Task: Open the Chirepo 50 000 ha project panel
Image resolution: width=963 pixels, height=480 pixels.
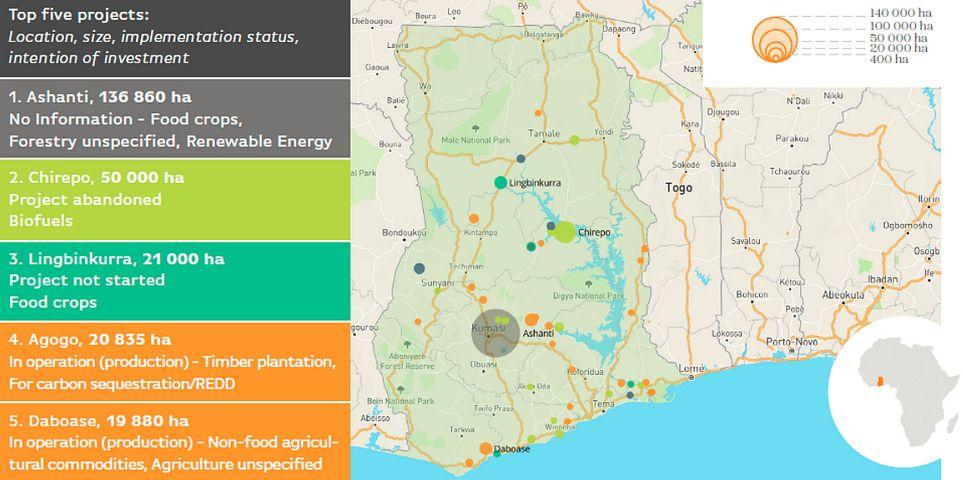Action: point(175,199)
